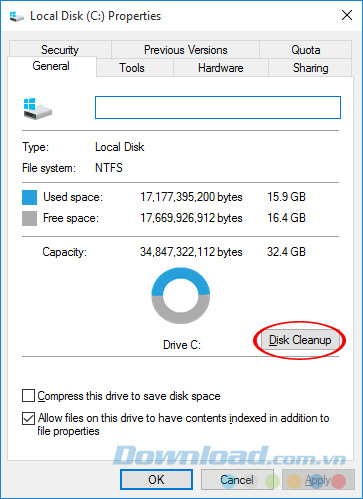Click the drive usage donut chart
Image resolution: width=363 pixels, height=499 pixels.
pos(181,295)
